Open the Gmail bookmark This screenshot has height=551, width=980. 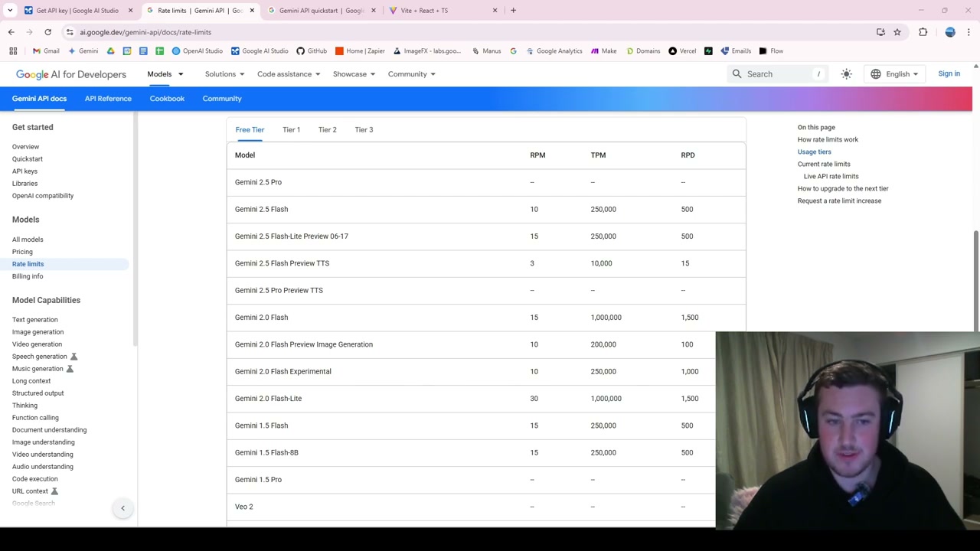pyautogui.click(x=46, y=51)
